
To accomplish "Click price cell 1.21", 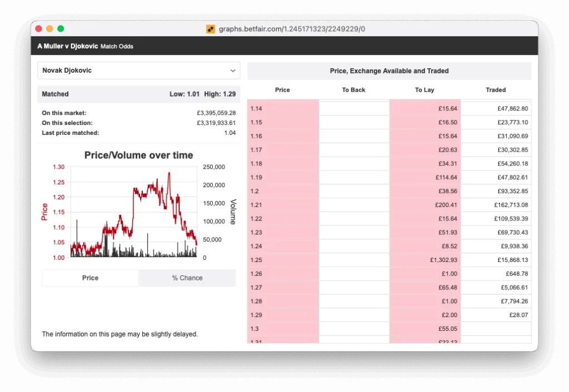I will (x=283, y=205).
